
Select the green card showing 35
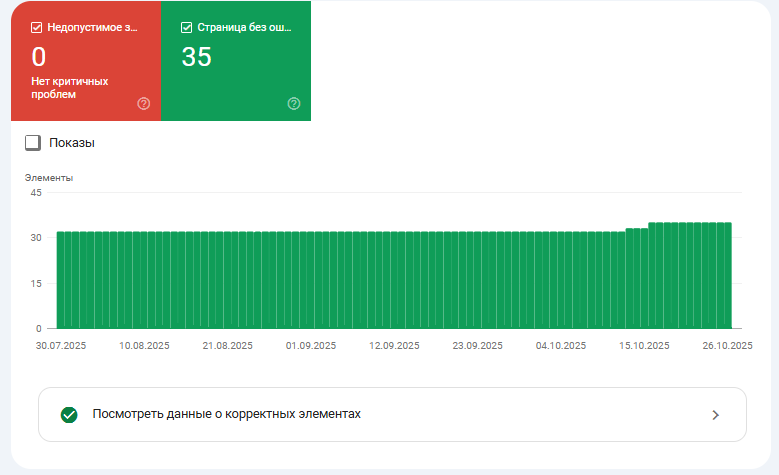tap(236, 61)
